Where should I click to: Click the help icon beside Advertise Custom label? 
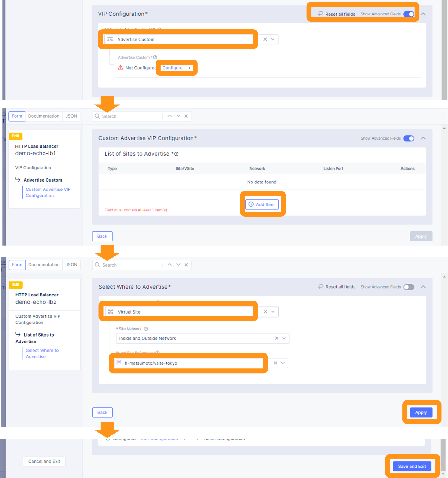coord(155,57)
